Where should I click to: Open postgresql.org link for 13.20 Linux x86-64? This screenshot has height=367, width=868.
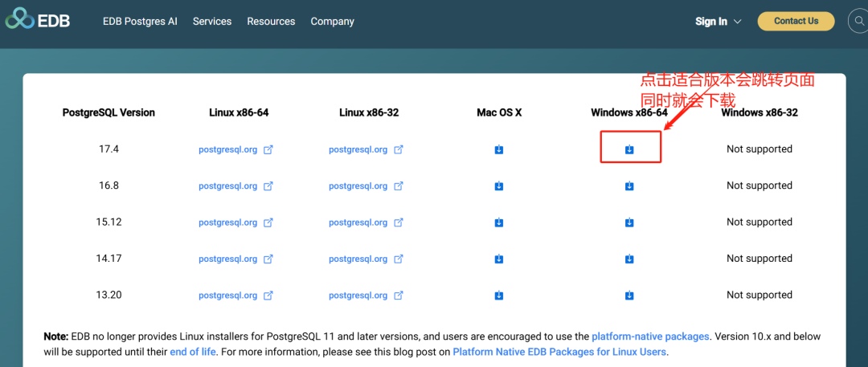point(228,296)
